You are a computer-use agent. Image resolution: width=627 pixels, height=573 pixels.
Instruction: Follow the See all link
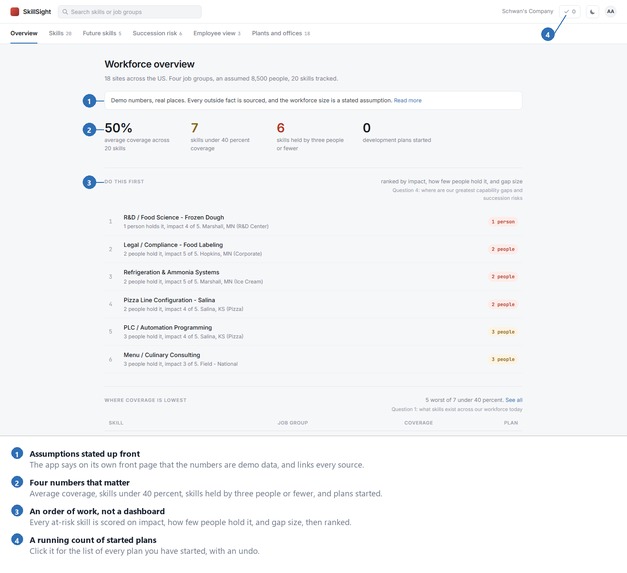click(514, 400)
